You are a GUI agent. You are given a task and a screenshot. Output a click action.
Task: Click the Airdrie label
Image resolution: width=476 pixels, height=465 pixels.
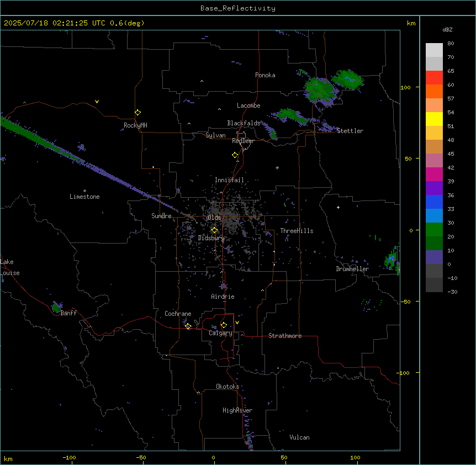[x=223, y=297]
